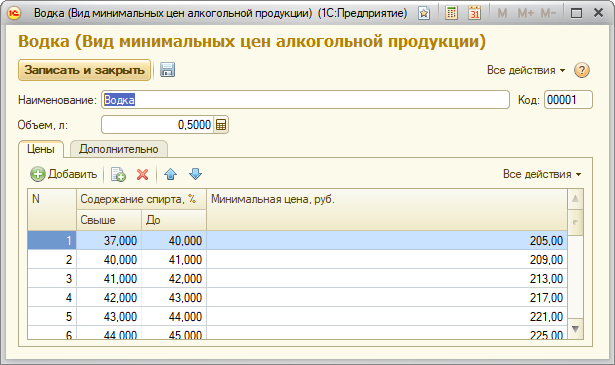Screen dimensions: 615x365
Task: Click the 'Наименование' input field
Action: (305, 100)
